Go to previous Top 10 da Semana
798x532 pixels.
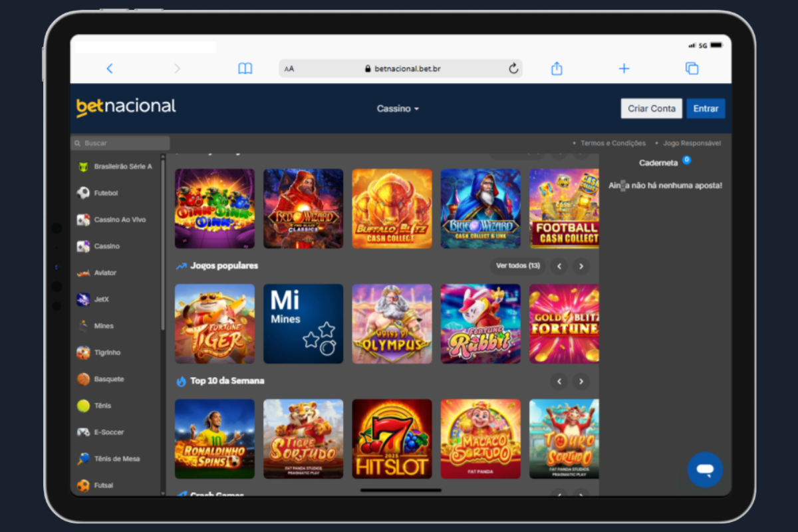pos(559,382)
